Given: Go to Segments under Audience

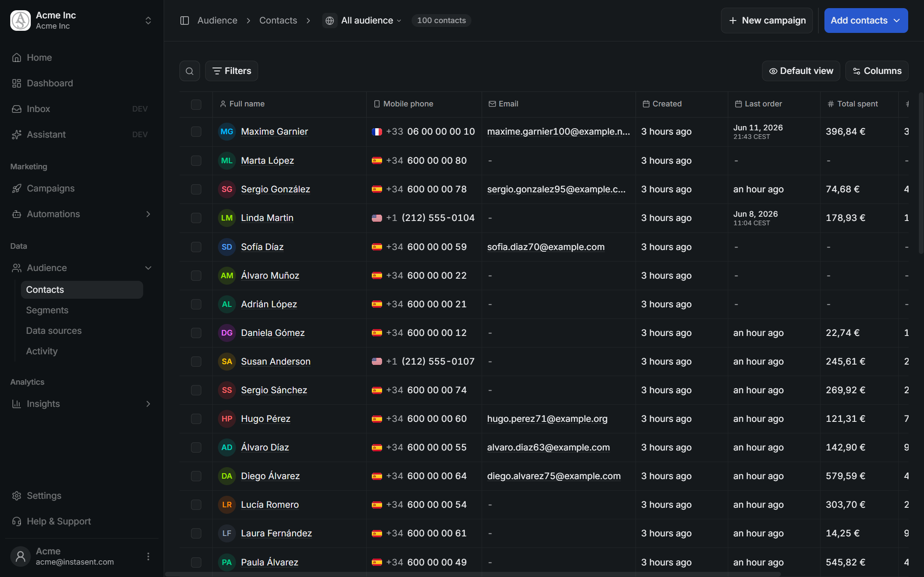Looking at the screenshot, I should tap(47, 310).
